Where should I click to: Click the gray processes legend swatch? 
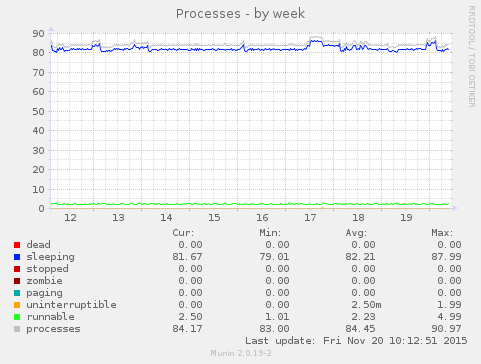tap(17, 329)
